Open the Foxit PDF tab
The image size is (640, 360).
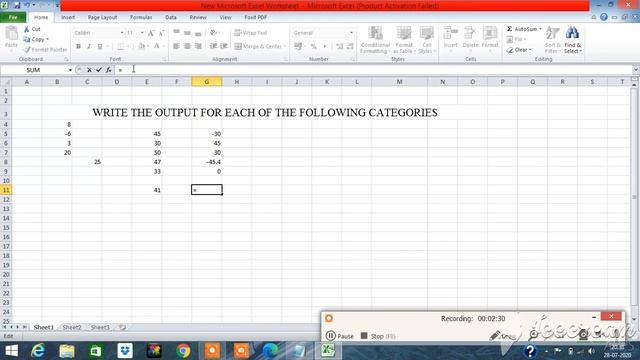click(x=256, y=17)
